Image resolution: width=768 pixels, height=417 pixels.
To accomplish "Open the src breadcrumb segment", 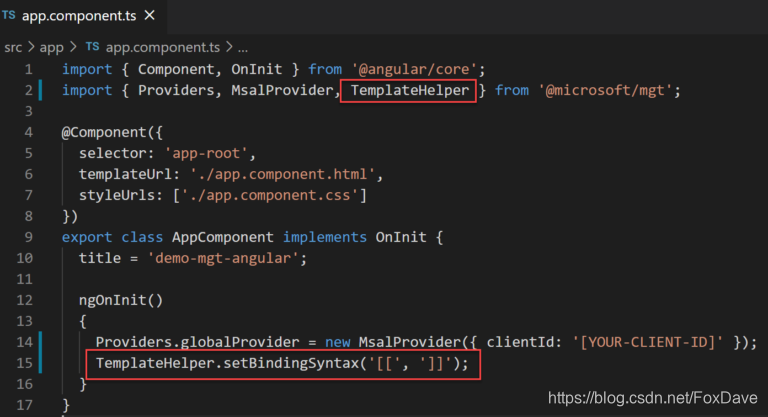I will (x=13, y=48).
